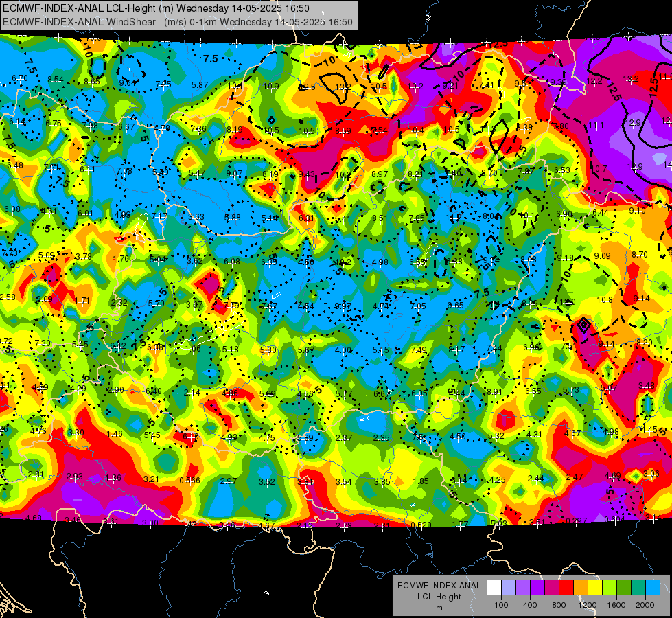Viewport: 672px width, 618px height.
Task: Click the grid value 9.65
Action: coord(455,305)
